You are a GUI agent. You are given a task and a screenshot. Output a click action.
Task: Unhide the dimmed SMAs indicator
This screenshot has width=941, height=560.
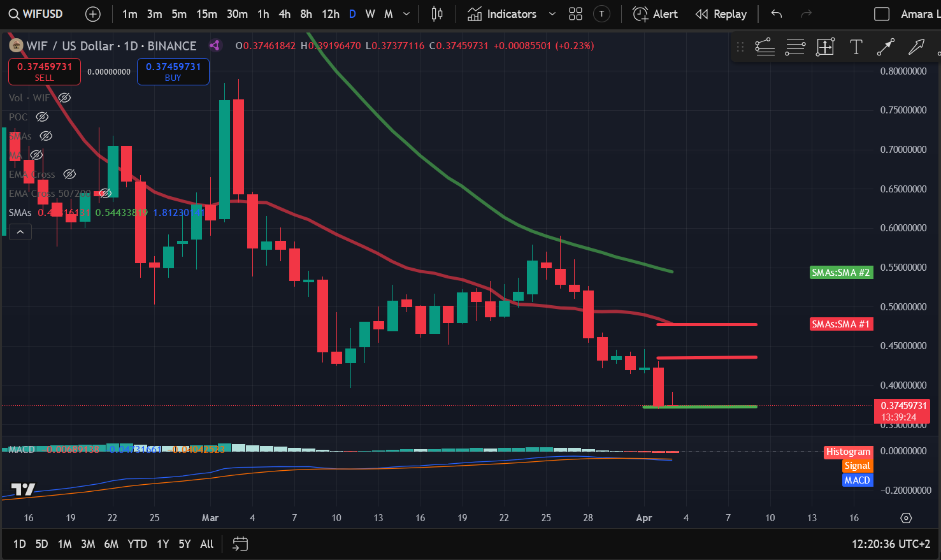pyautogui.click(x=46, y=136)
